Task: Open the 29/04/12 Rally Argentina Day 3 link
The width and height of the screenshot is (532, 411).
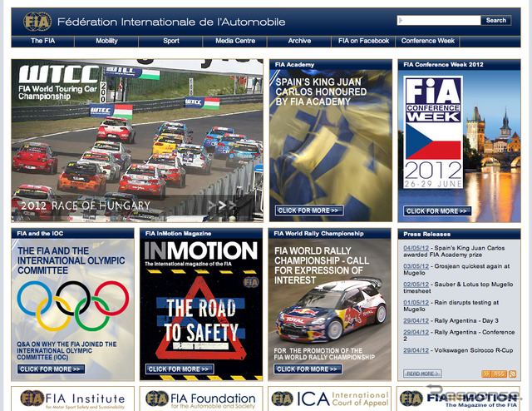Action: 416,320
